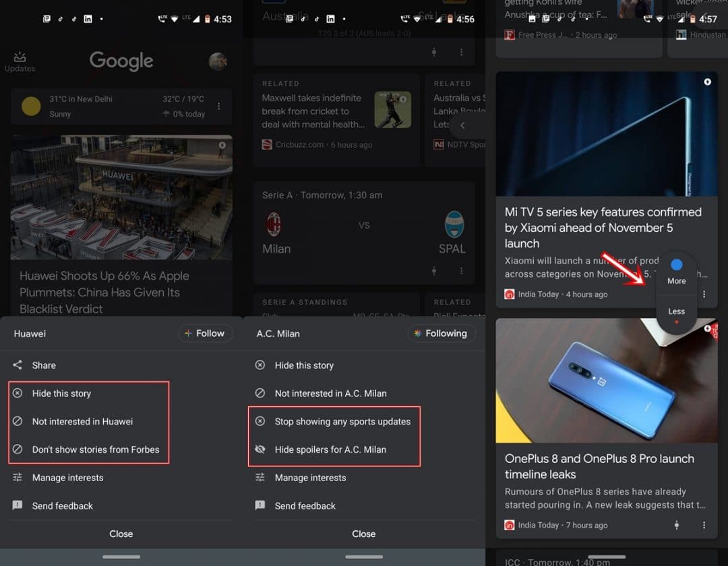Tap Hide this story in Huawei sheet
This screenshot has height=566, width=728.
pyautogui.click(x=61, y=394)
